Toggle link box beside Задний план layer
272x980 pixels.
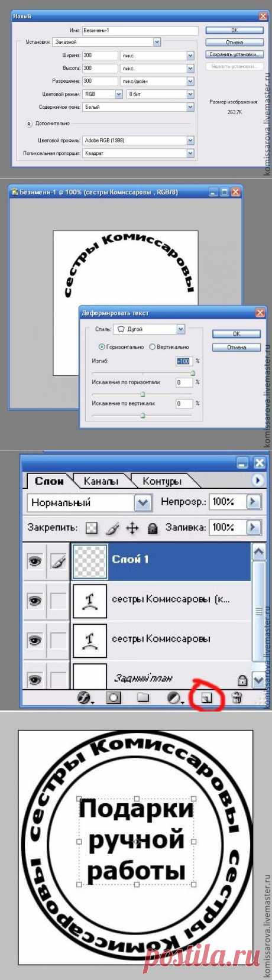[57, 679]
